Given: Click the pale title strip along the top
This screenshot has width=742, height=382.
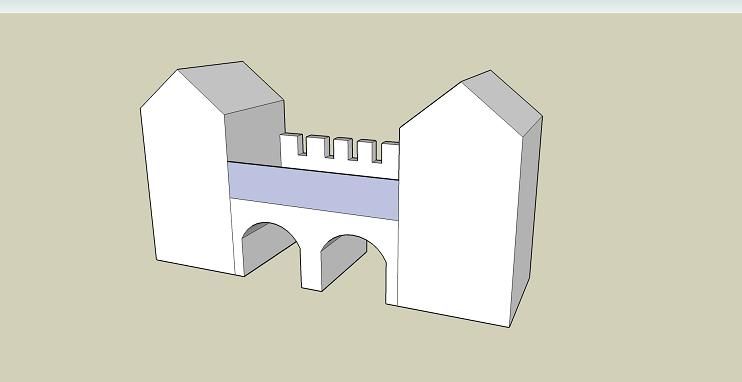Looking at the screenshot, I should point(371,6).
